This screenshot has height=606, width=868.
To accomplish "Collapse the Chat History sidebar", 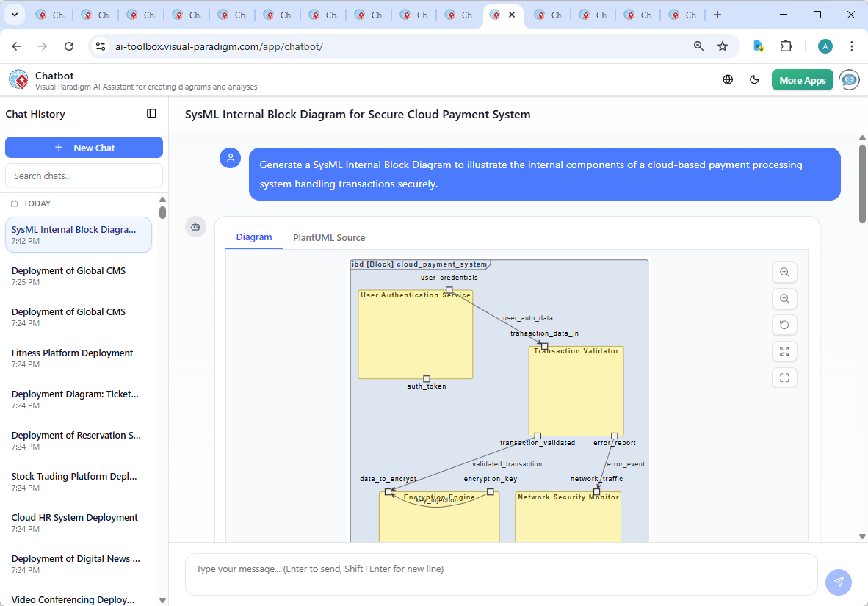I will point(151,113).
